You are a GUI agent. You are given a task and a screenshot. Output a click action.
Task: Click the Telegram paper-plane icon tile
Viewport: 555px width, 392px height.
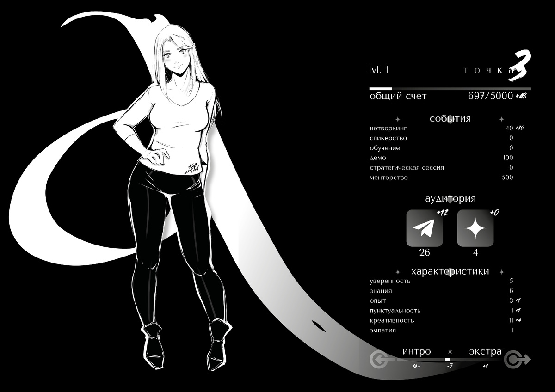(425, 228)
